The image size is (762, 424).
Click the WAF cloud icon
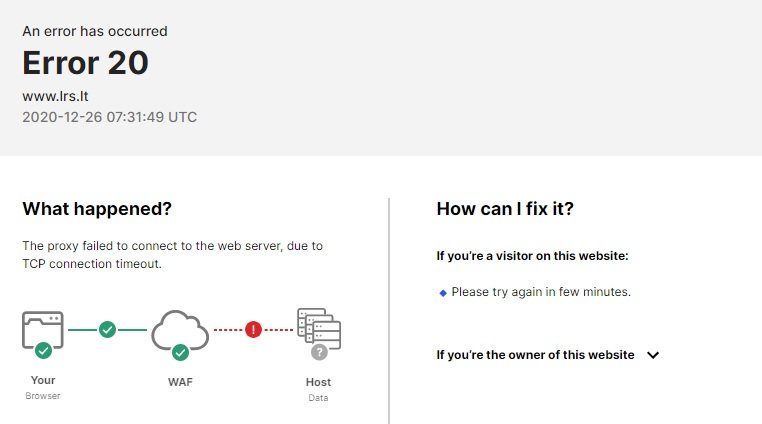[180, 330]
